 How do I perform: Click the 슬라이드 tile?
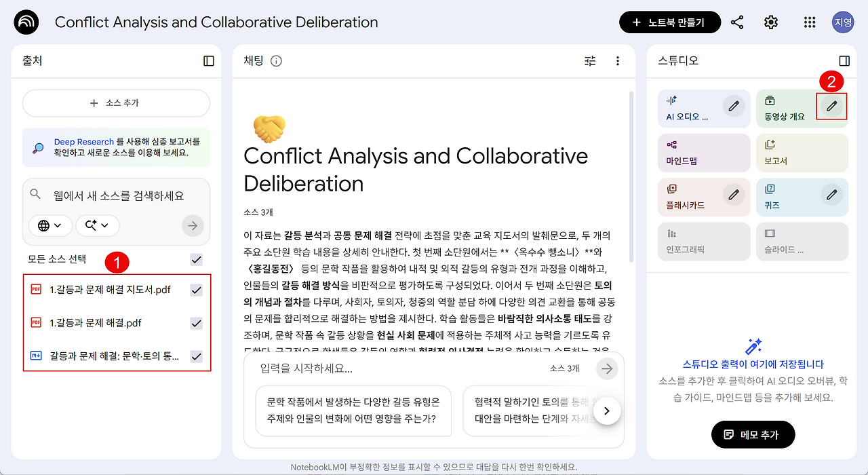(802, 242)
